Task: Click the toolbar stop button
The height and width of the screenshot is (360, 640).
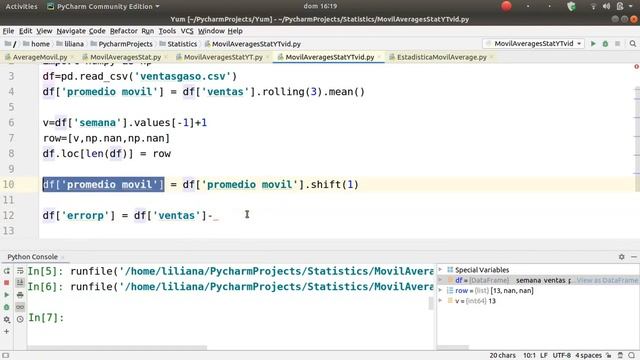Action: coord(618,44)
